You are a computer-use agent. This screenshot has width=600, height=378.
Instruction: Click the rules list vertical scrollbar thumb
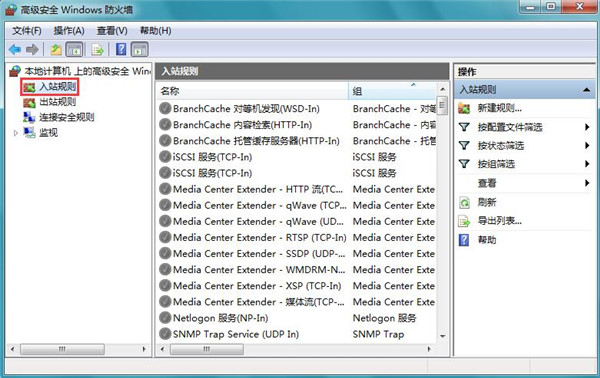click(442, 105)
